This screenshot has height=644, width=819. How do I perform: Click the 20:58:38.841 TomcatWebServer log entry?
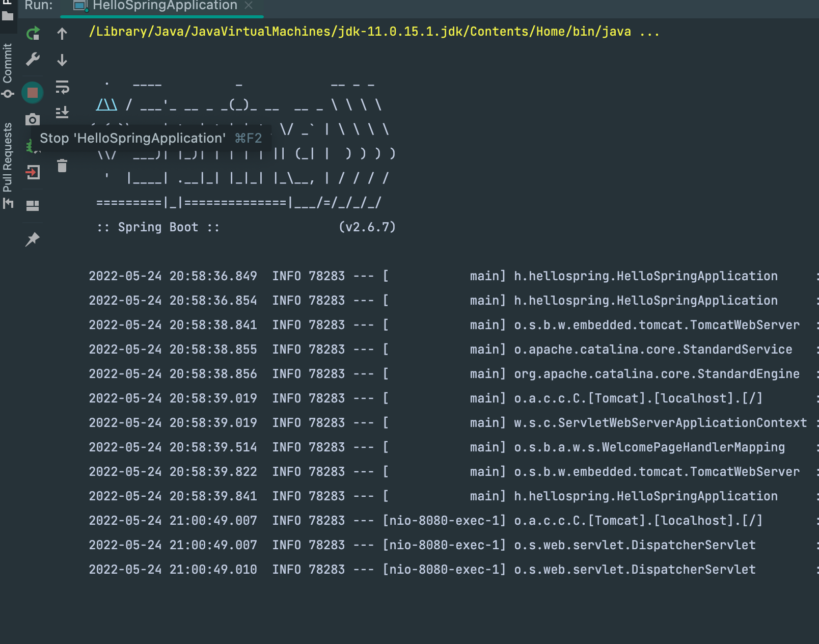point(453,325)
